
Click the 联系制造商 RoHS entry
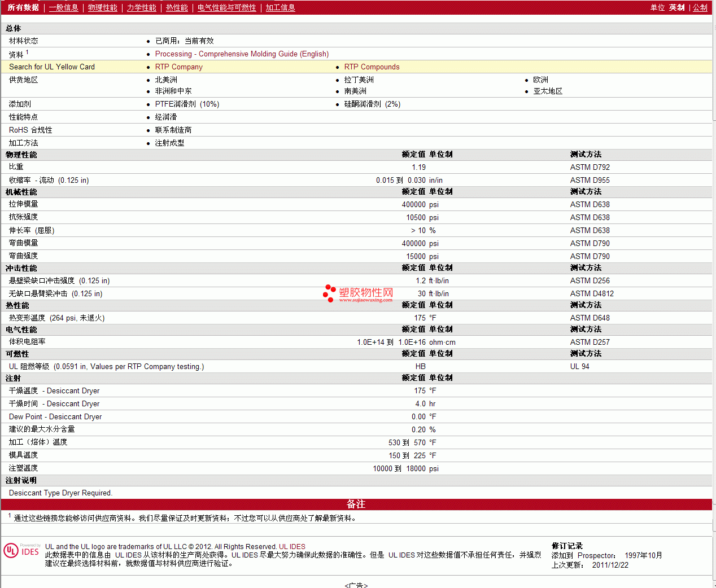173,130
